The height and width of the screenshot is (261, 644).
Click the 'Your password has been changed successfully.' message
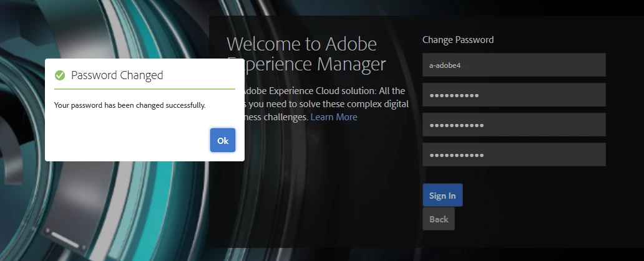[x=130, y=105]
